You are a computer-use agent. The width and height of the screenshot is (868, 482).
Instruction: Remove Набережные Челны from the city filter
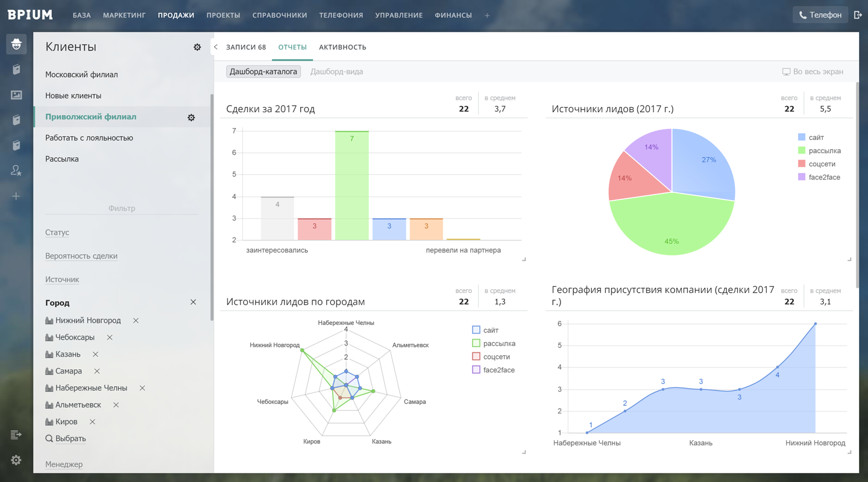pos(142,388)
